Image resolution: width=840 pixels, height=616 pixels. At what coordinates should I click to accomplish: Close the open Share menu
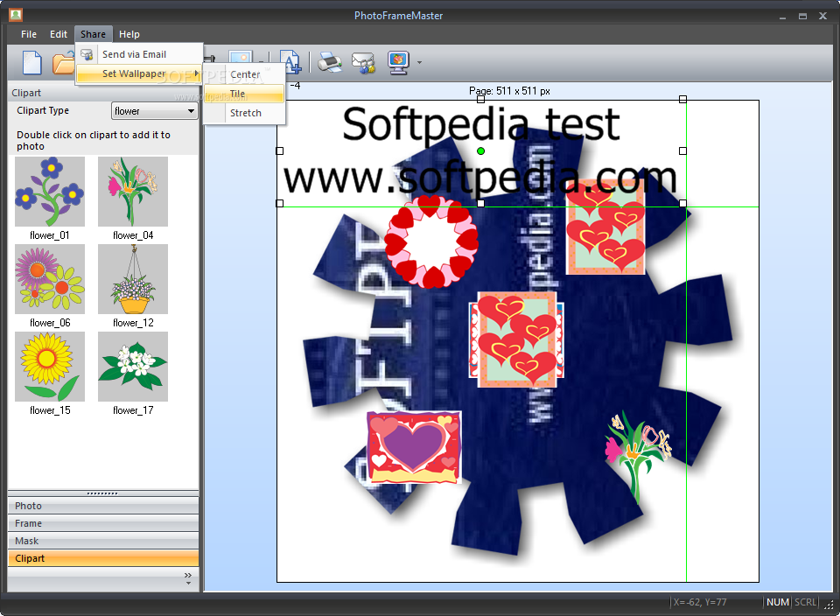point(94,34)
